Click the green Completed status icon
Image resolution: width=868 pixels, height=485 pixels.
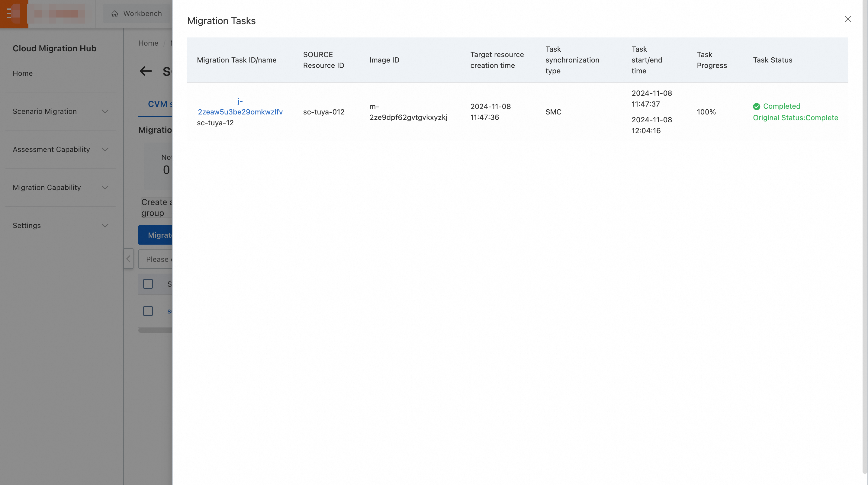(x=756, y=107)
